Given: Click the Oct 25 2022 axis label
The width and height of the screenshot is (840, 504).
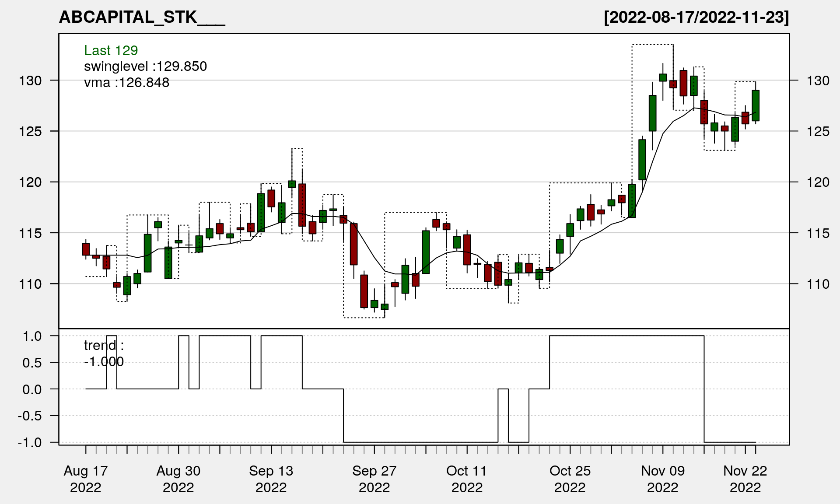Looking at the screenshot, I should point(570,479).
